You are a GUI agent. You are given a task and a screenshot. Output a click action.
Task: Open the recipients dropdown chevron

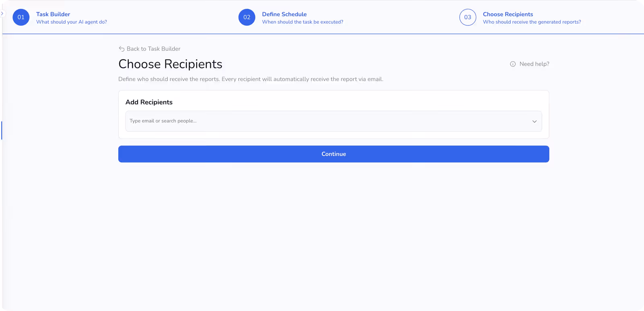tap(535, 121)
